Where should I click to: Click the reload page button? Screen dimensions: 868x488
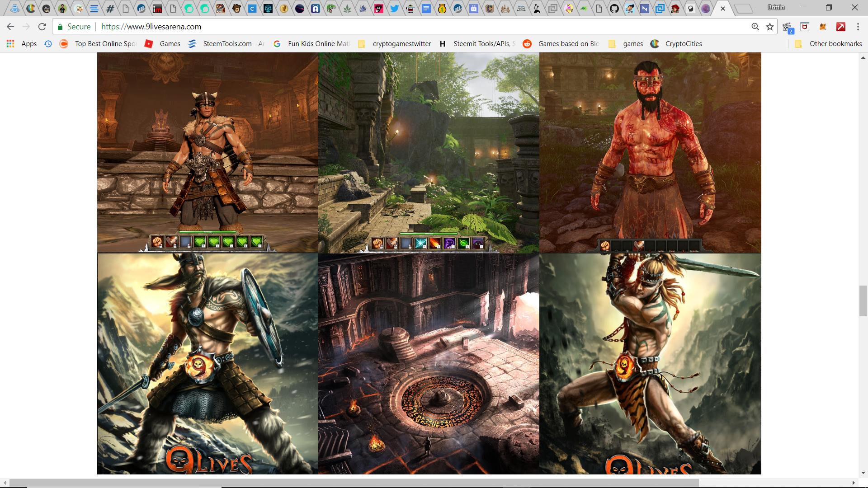(42, 27)
